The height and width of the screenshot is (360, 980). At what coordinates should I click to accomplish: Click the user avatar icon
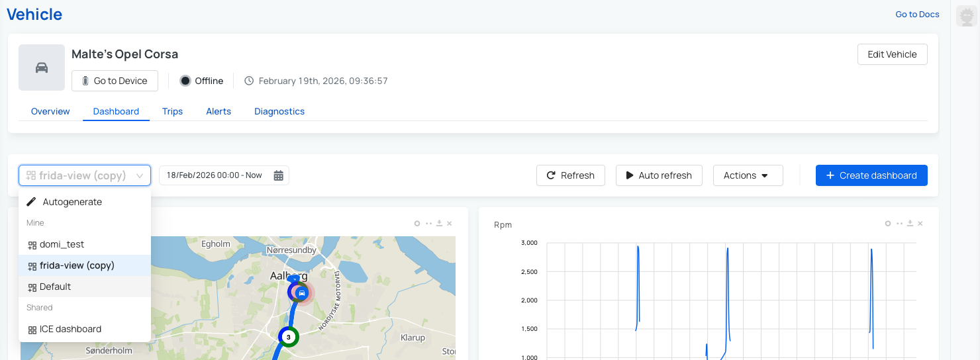click(967, 16)
